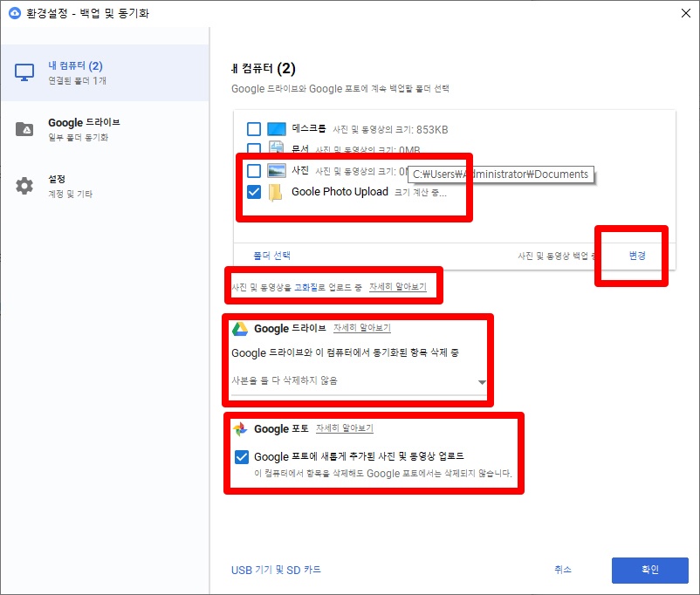Viewport: 700px width, 595px height.
Task: Close the 환경설정 window
Action: (x=686, y=13)
